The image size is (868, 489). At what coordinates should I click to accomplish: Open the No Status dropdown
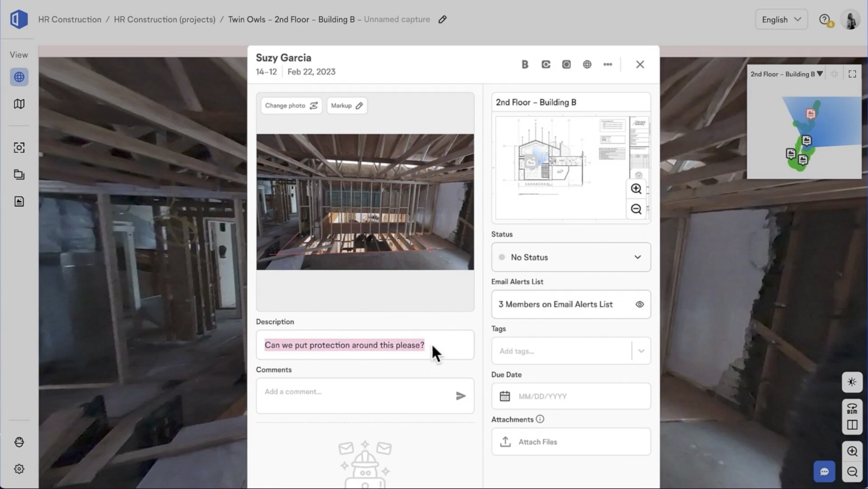[571, 257]
